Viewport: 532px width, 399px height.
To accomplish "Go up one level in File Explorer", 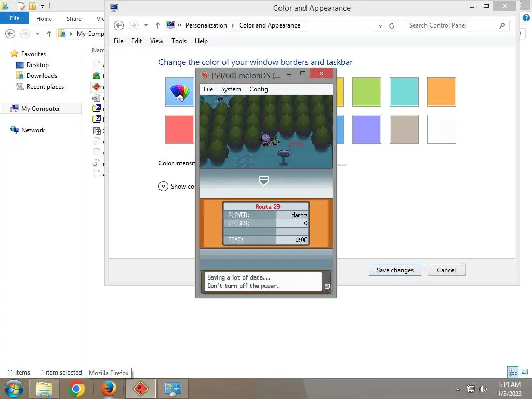I will tap(49, 34).
